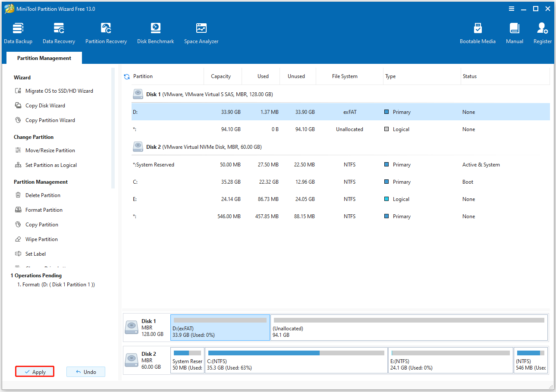Screen dimensions: 556x392
Task: Apply the pending format operation
Action: coord(35,371)
